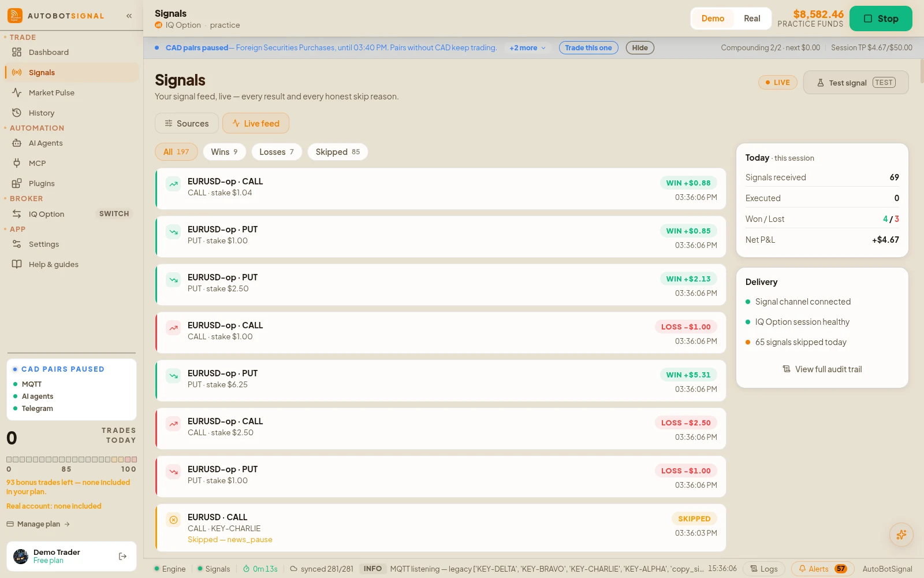This screenshot has width=924, height=578.
Task: Open Market Pulse from the sidebar
Action: [72, 92]
